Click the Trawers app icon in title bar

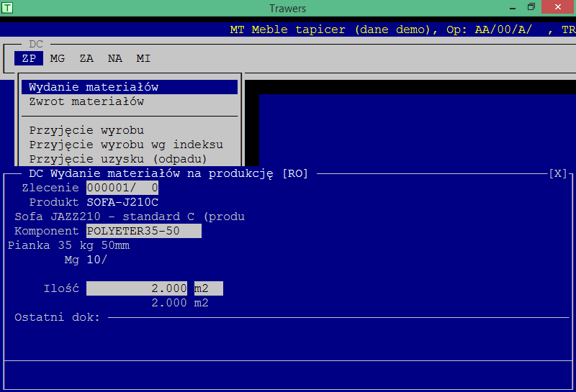pyautogui.click(x=7, y=8)
